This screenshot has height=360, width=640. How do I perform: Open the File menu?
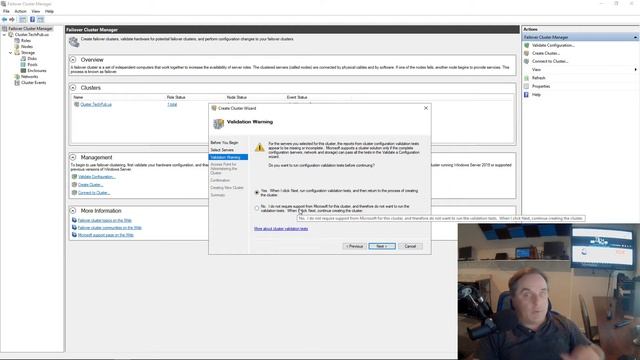[6, 11]
